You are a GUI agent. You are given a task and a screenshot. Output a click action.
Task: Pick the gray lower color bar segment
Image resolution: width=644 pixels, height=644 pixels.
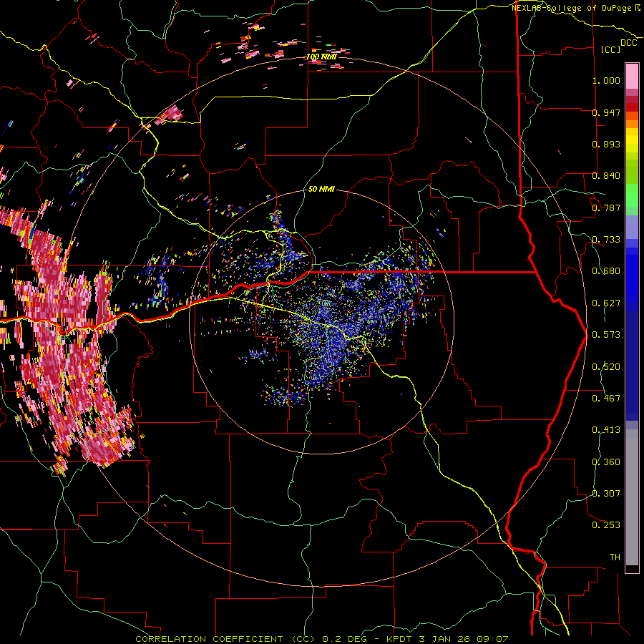[632, 497]
